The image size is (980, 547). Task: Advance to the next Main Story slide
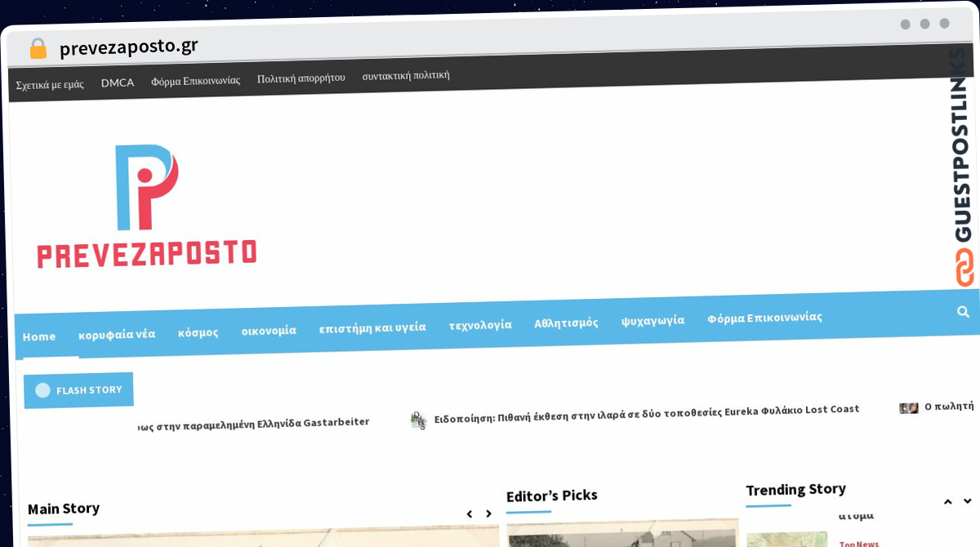(488, 514)
